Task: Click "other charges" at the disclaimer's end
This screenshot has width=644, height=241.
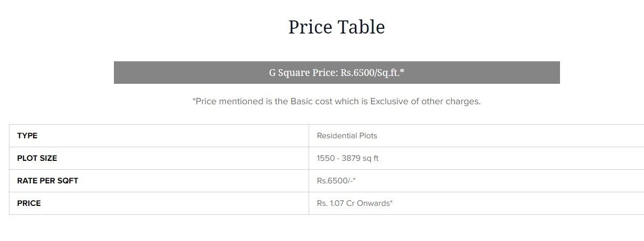Action: tap(455, 102)
